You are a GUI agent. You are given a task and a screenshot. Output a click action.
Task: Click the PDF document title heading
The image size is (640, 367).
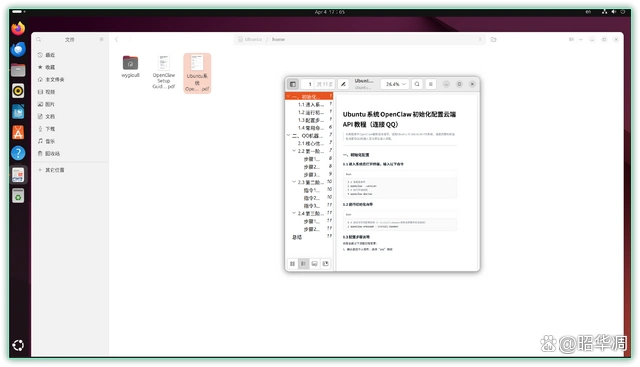click(399, 119)
